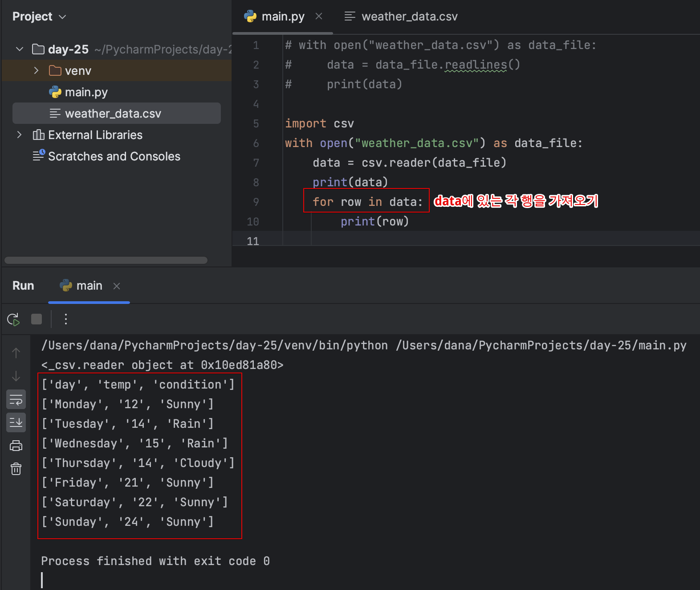Stop the running process

click(37, 319)
